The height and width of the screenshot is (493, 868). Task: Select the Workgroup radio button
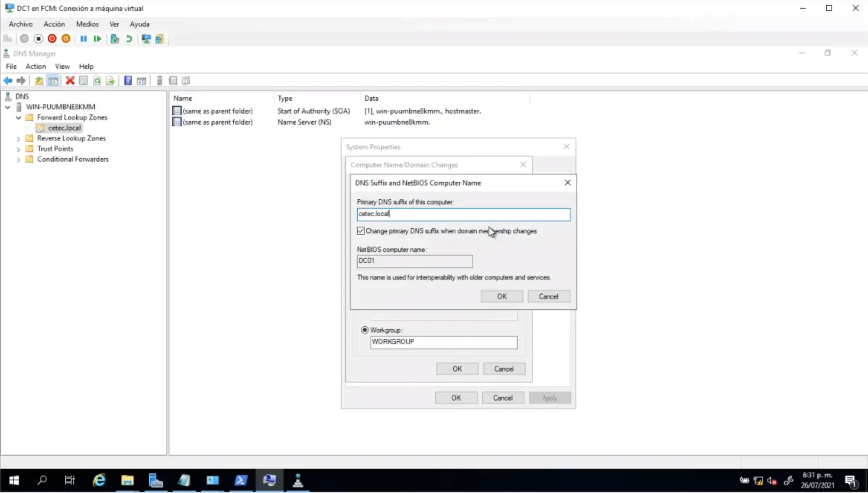pos(365,330)
